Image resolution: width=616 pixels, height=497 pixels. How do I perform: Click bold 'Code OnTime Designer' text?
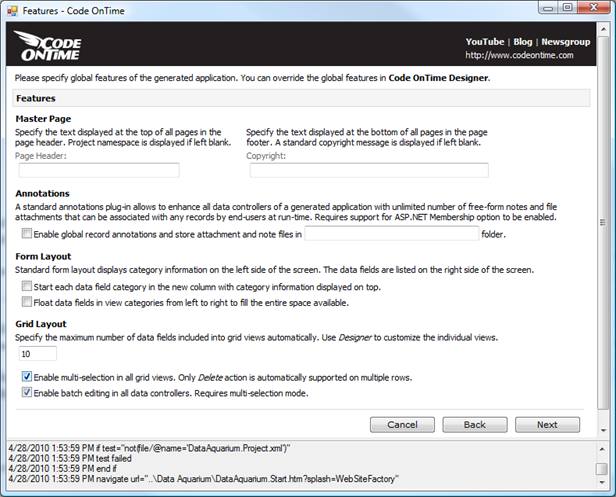(x=438, y=78)
